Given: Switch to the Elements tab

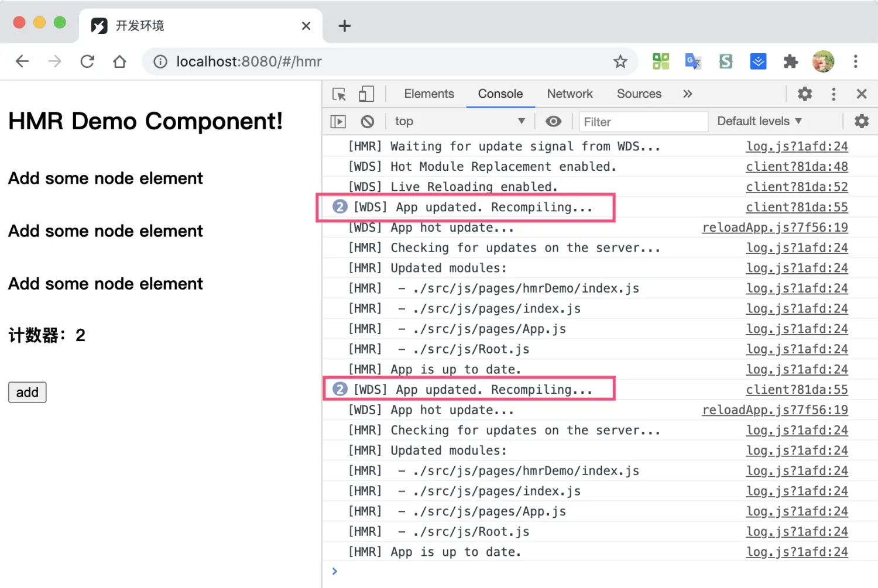Looking at the screenshot, I should pyautogui.click(x=429, y=94).
